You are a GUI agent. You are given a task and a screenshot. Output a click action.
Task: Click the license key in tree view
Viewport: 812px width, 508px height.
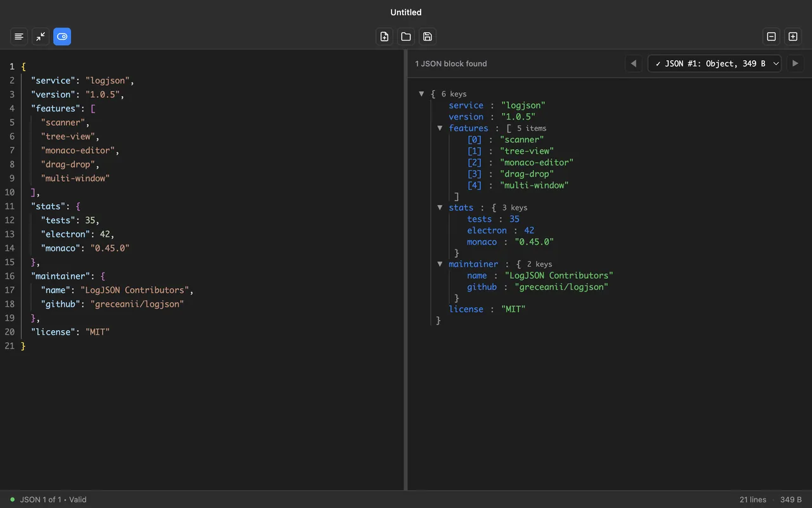point(466,309)
